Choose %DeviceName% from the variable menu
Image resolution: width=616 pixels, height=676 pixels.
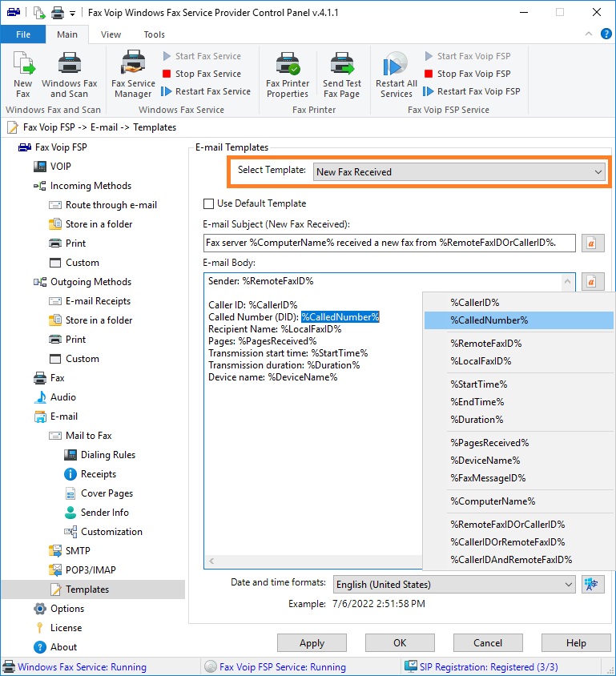click(x=518, y=461)
